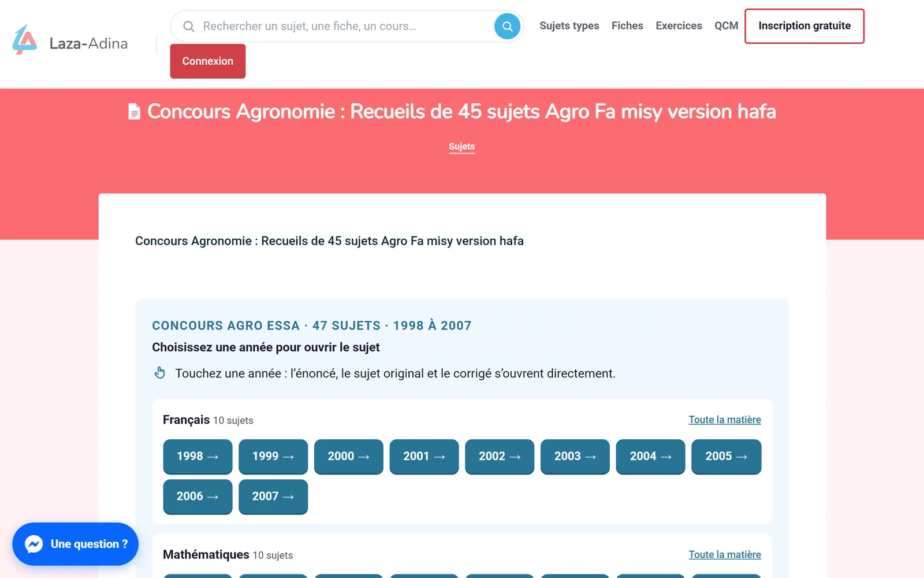
Task: Open the Français 2007 subject
Action: tap(273, 497)
